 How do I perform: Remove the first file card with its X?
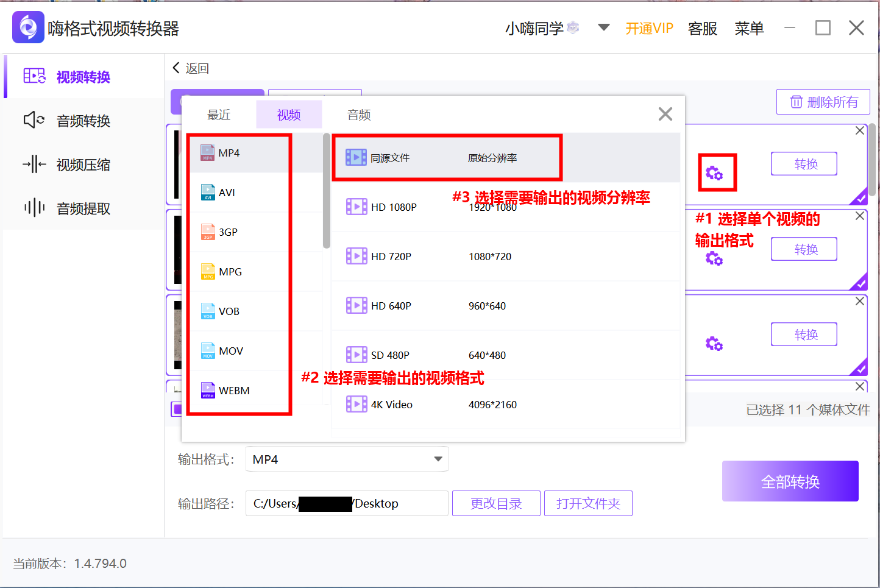click(x=860, y=130)
